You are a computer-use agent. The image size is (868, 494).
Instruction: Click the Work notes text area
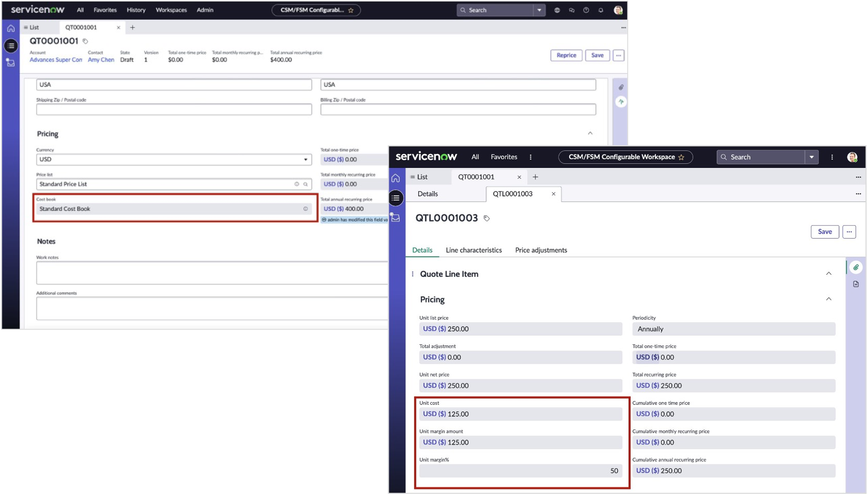click(x=212, y=273)
